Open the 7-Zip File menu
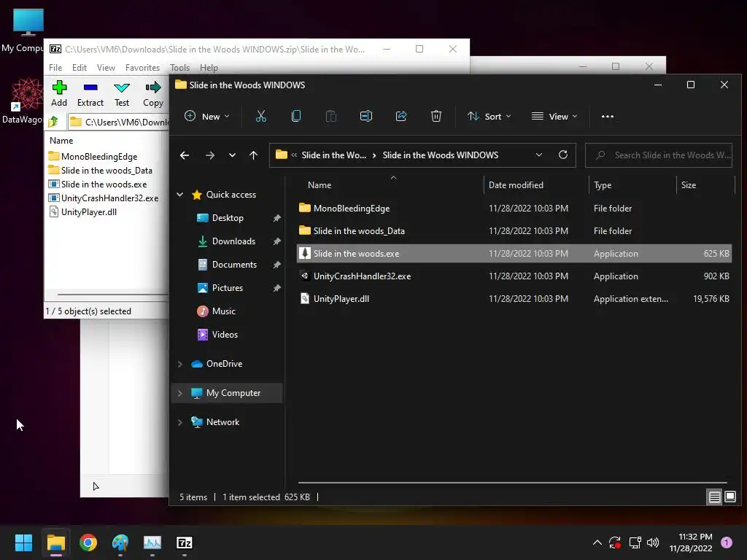Viewport: 747px width, 560px height. (x=55, y=68)
